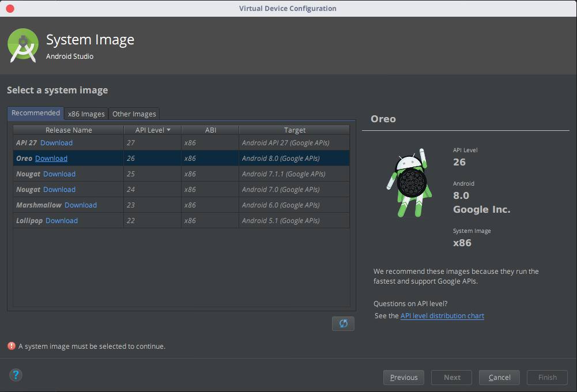Select target Android 8.0 (Google APIs)
This screenshot has height=392, width=577.
[294, 159]
